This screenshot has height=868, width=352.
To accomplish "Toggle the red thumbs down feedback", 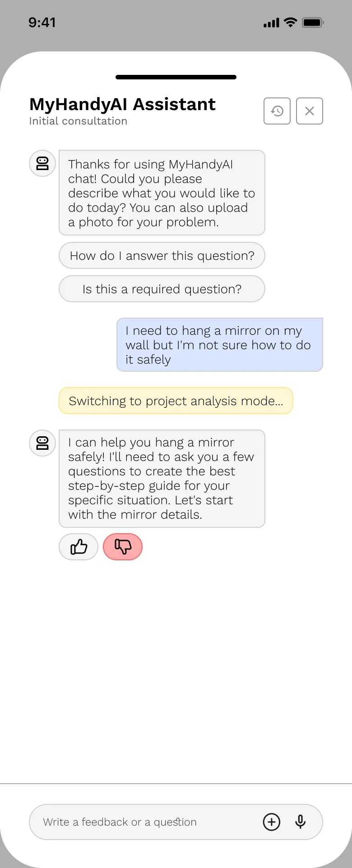I will (123, 547).
